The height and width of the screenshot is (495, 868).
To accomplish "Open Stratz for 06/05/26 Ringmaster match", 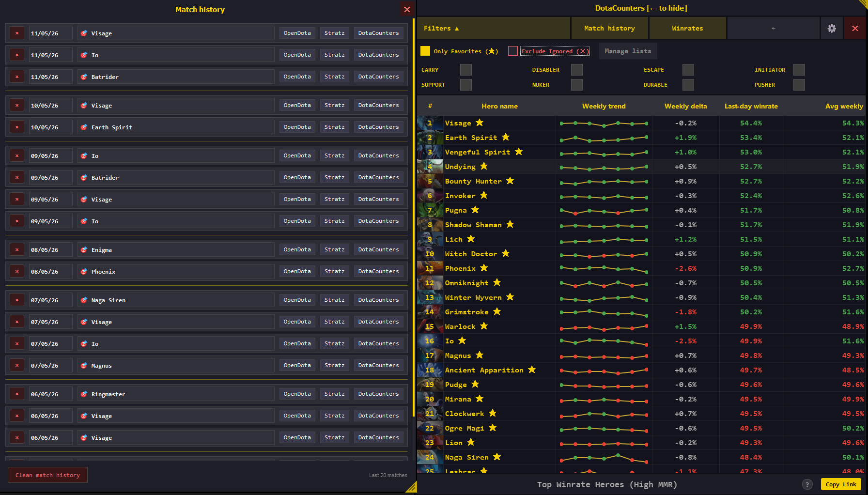I will 334,394.
